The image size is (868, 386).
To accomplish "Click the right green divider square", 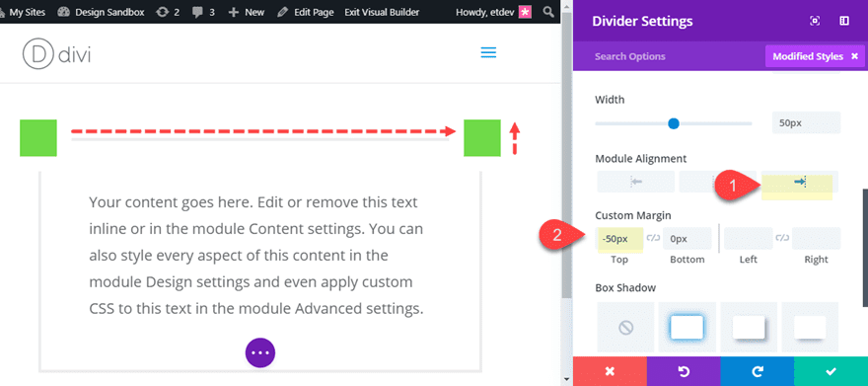I will [482, 137].
